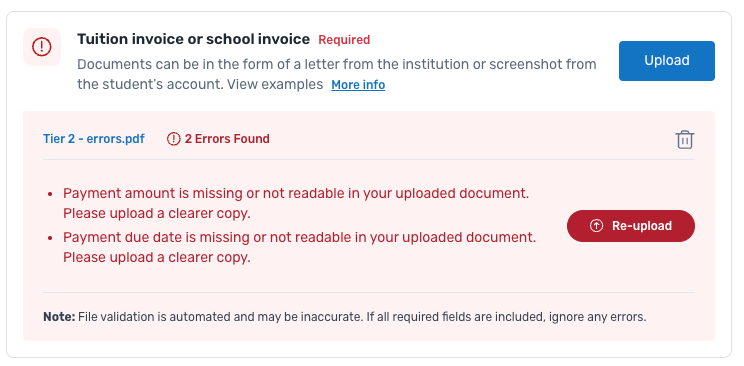744x366 pixels.
Task: Open the Tier 2 - errors.pdf file link
Action: [94, 139]
